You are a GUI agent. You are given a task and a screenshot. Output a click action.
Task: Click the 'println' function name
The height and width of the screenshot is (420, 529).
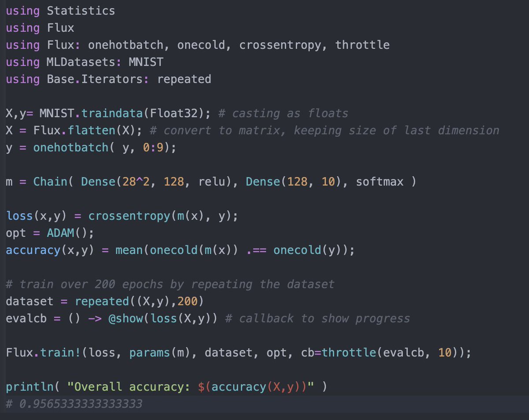[30, 387]
